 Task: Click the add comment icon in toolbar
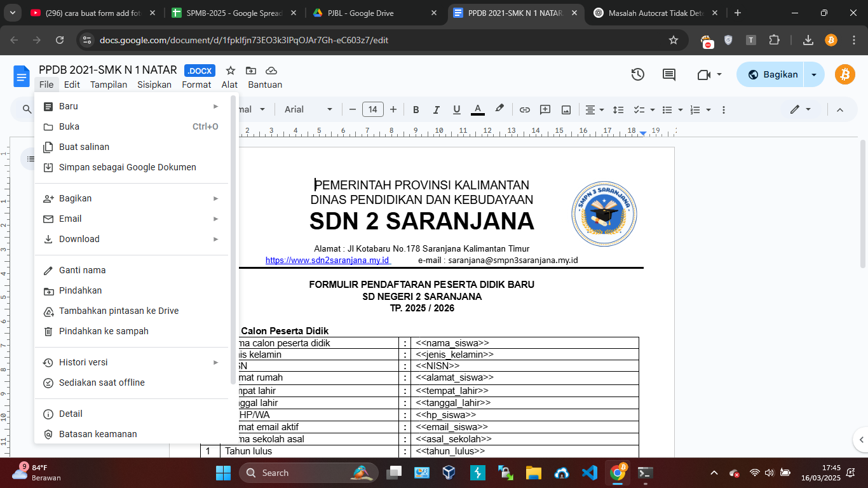(545, 109)
